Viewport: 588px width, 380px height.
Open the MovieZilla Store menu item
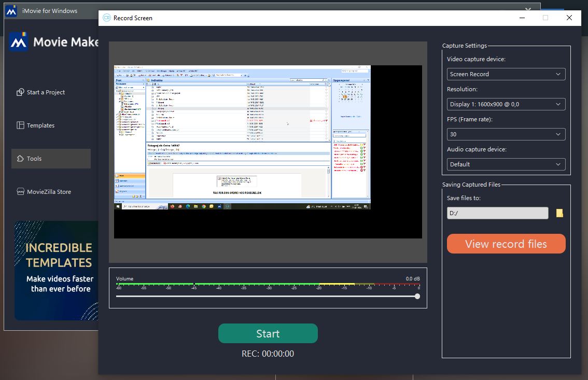point(49,192)
